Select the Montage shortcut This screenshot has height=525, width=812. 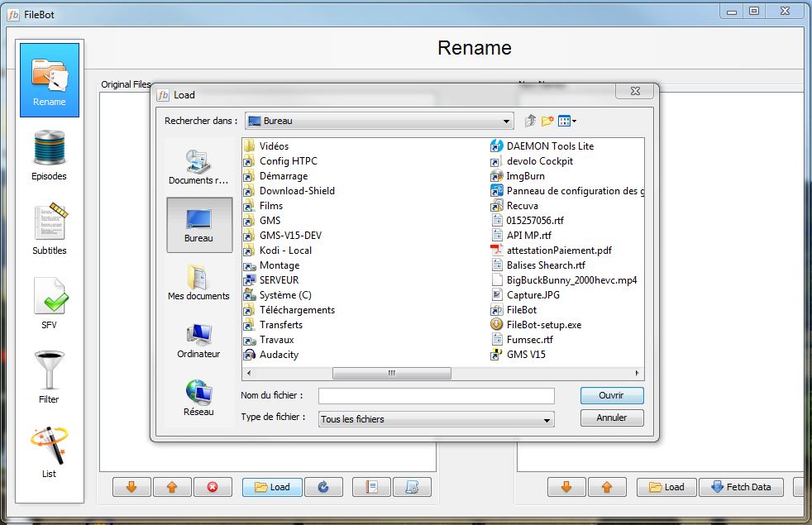coord(271,265)
